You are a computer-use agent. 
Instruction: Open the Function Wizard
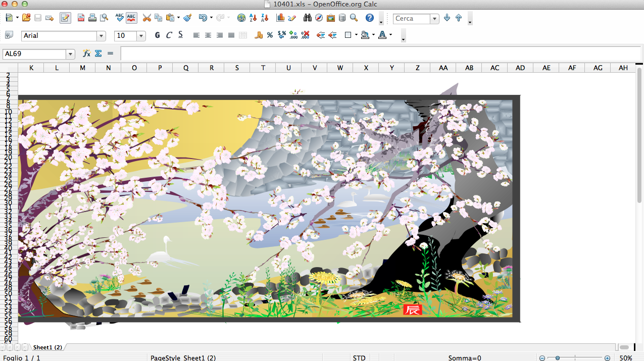(x=86, y=54)
